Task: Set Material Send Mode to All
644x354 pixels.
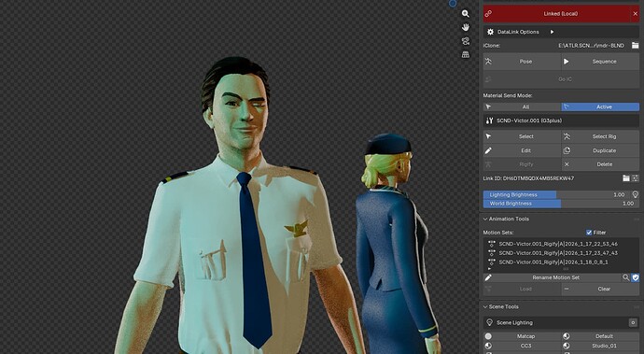Action: [522, 106]
